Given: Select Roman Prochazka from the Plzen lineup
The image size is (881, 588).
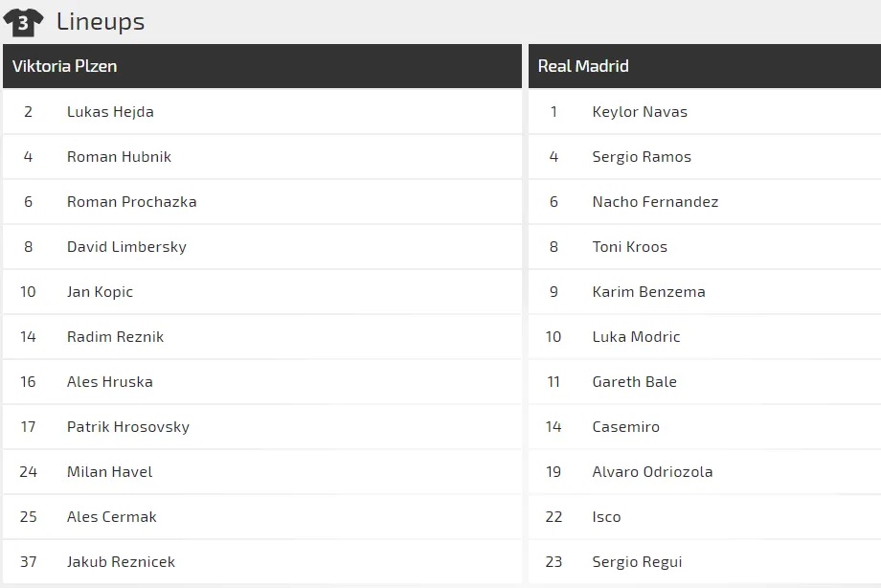Looking at the screenshot, I should pos(131,202).
